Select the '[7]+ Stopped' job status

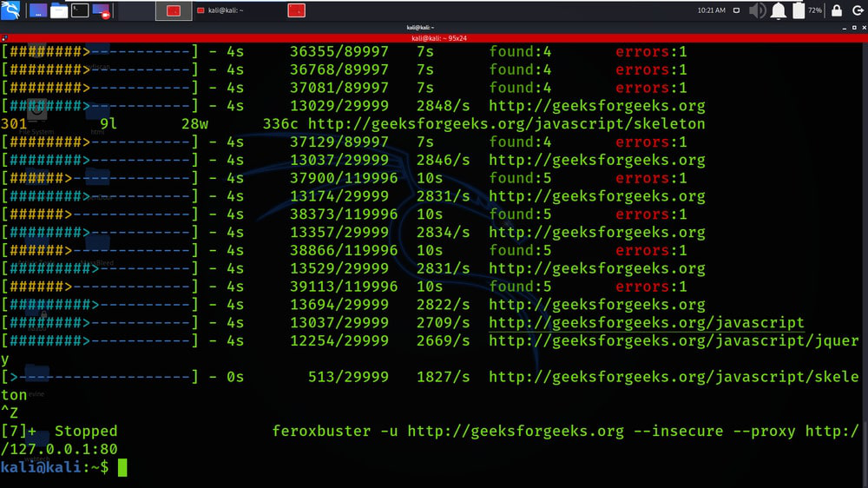59,431
